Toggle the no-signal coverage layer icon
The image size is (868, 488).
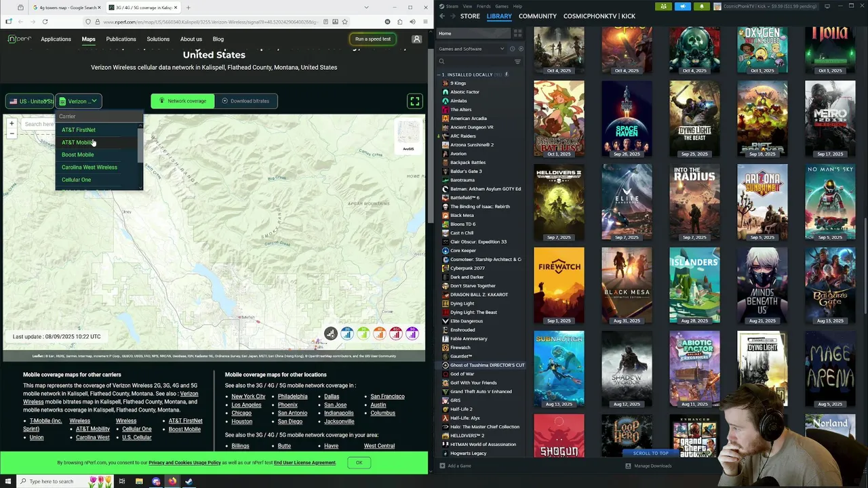[x=330, y=333]
